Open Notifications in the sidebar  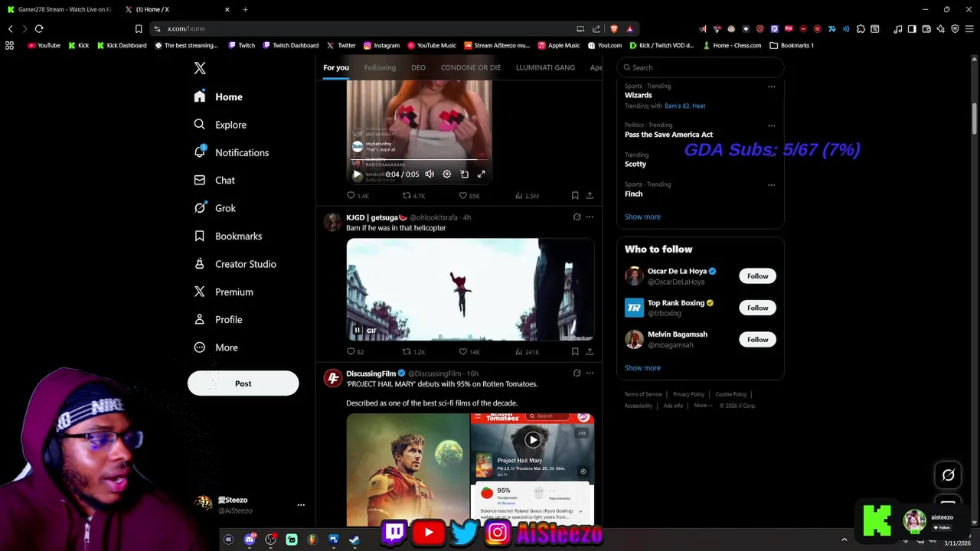coord(231,152)
